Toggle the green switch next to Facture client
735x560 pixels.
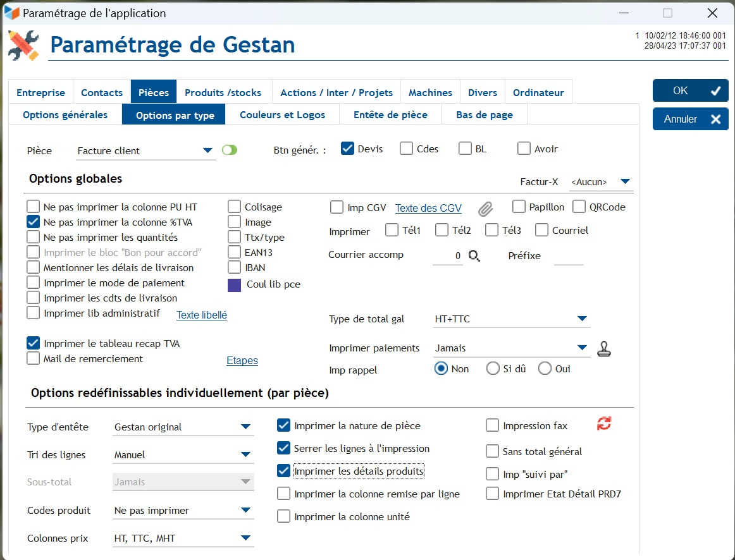(230, 150)
